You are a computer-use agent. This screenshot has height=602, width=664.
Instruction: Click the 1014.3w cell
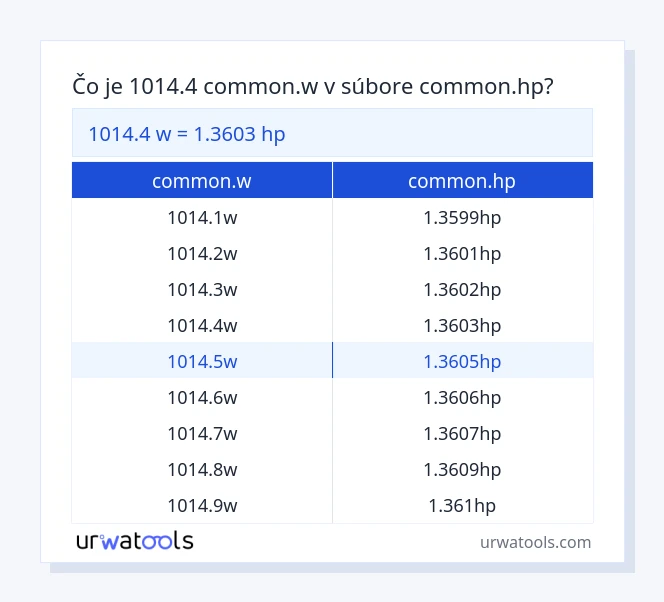202,289
